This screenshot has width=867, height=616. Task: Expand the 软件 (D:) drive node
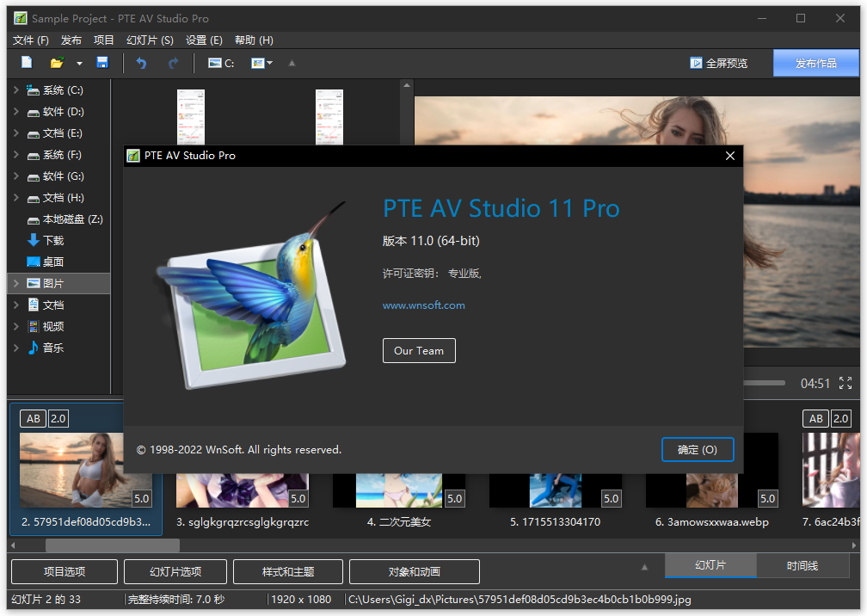(16, 111)
